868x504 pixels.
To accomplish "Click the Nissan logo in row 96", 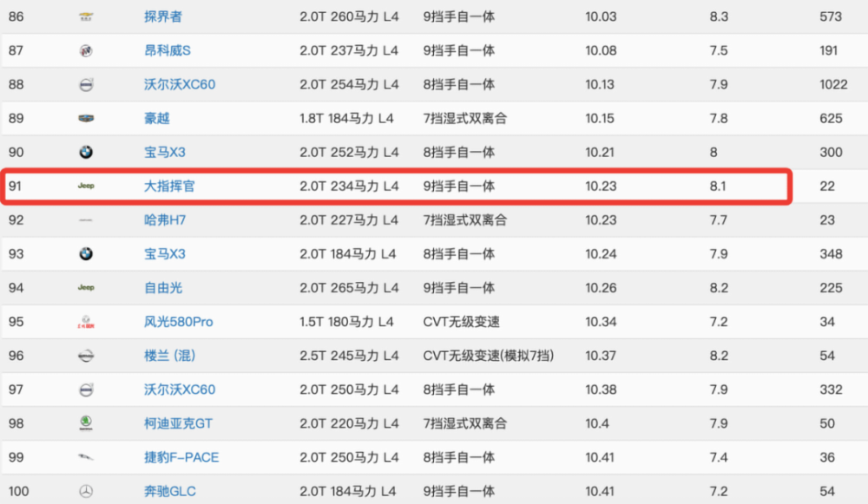I will [86, 356].
